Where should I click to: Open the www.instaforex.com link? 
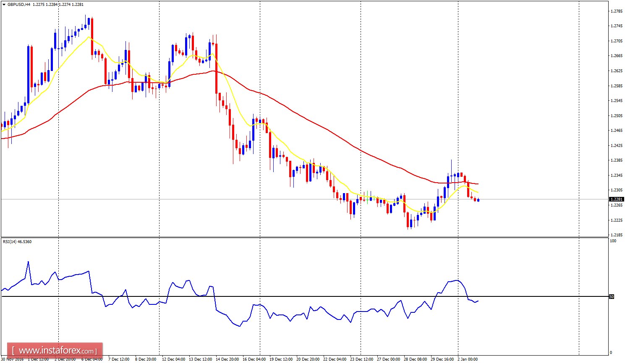point(54,350)
